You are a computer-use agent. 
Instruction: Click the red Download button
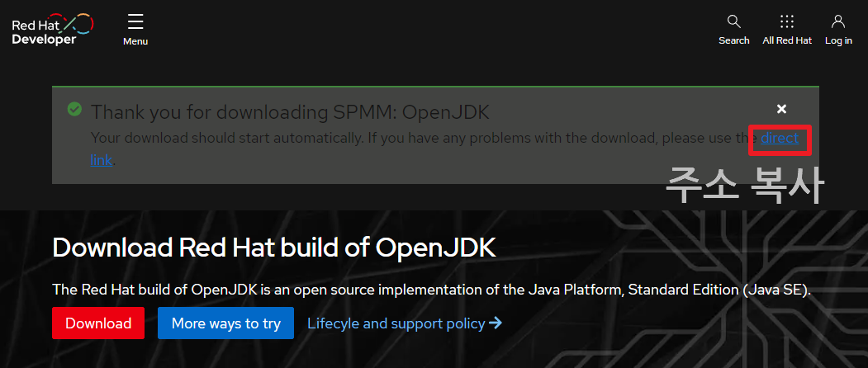pyautogui.click(x=98, y=323)
